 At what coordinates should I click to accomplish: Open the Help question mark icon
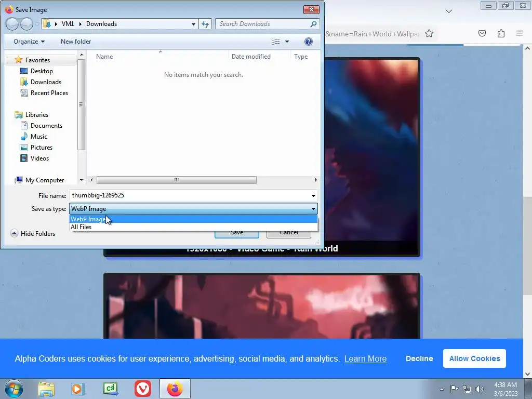(x=308, y=42)
